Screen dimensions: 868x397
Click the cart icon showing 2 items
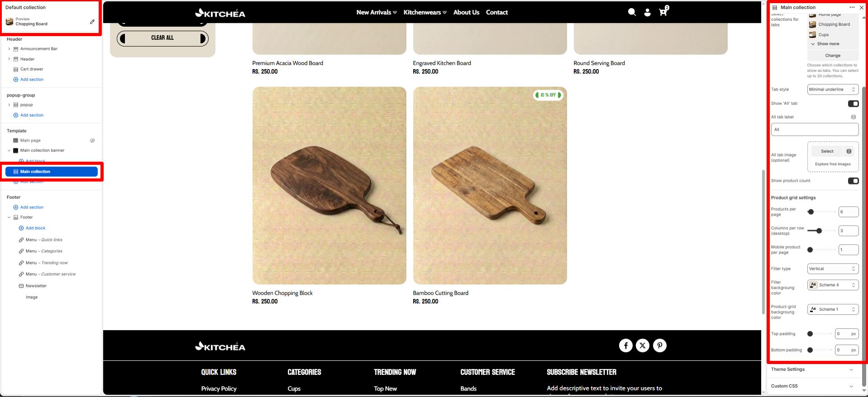click(x=663, y=12)
